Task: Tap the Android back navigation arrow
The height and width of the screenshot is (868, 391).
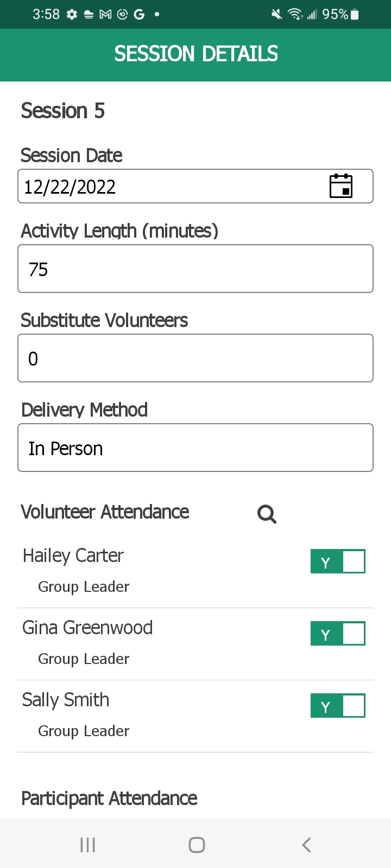Action: (x=306, y=845)
